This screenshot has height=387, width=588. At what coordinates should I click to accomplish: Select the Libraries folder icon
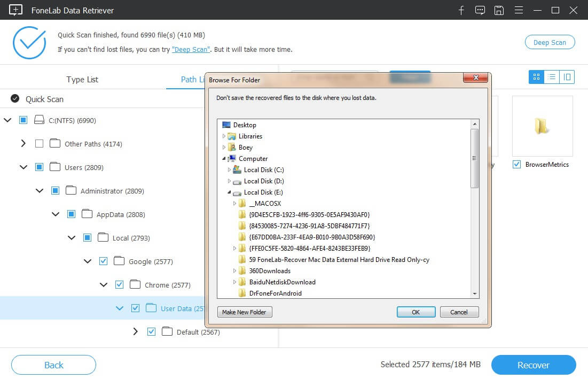coord(232,136)
